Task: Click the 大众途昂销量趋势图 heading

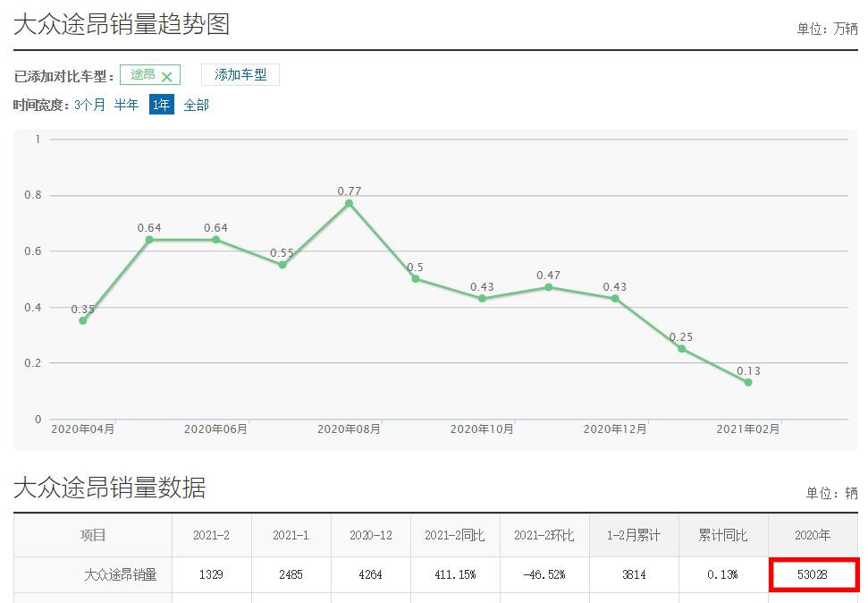Action: (122, 24)
